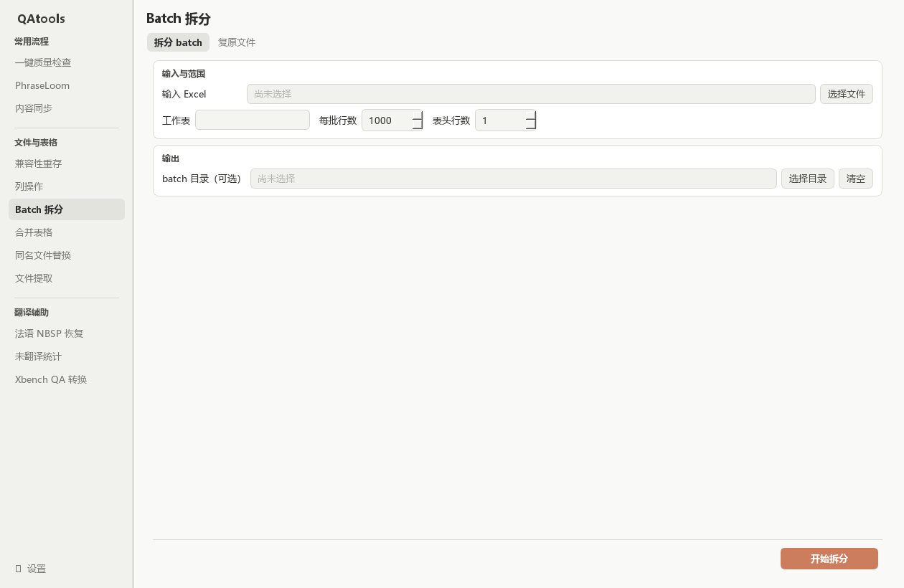Screen dimensions: 904x588
Task: Click the 翻译辅助 section heading
Action: click(32, 313)
